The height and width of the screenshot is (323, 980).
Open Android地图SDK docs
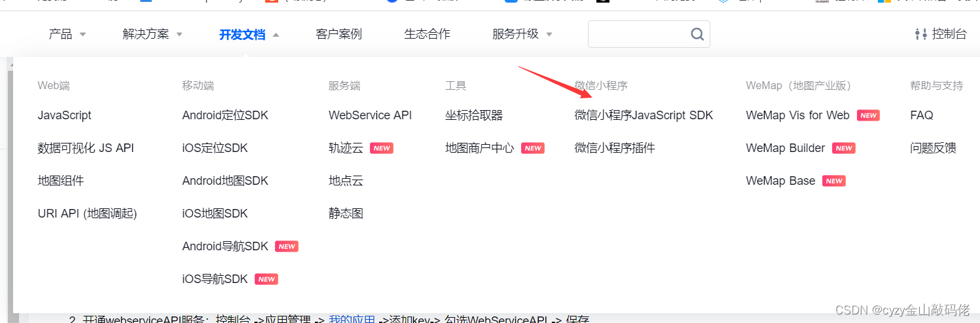225,181
